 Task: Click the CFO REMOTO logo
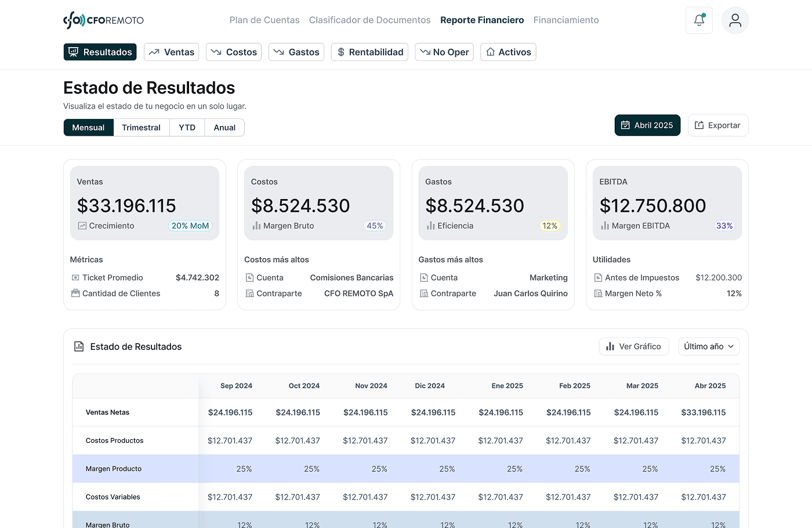point(103,19)
